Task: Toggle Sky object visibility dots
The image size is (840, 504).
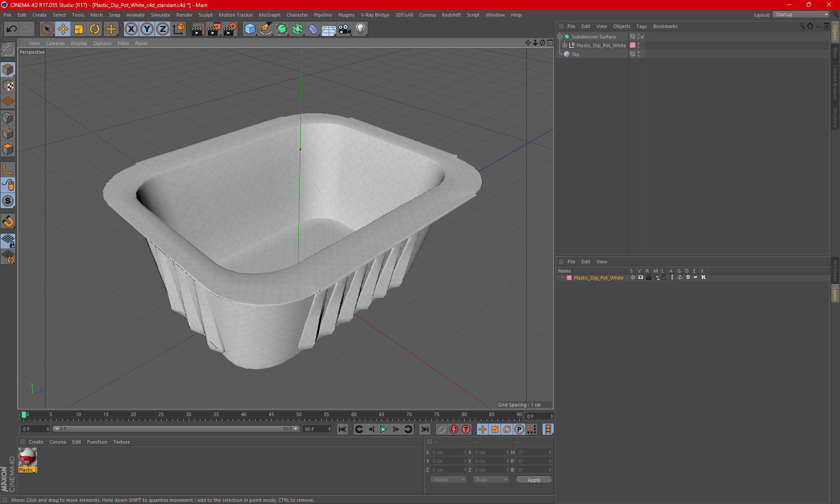Action: [x=639, y=54]
